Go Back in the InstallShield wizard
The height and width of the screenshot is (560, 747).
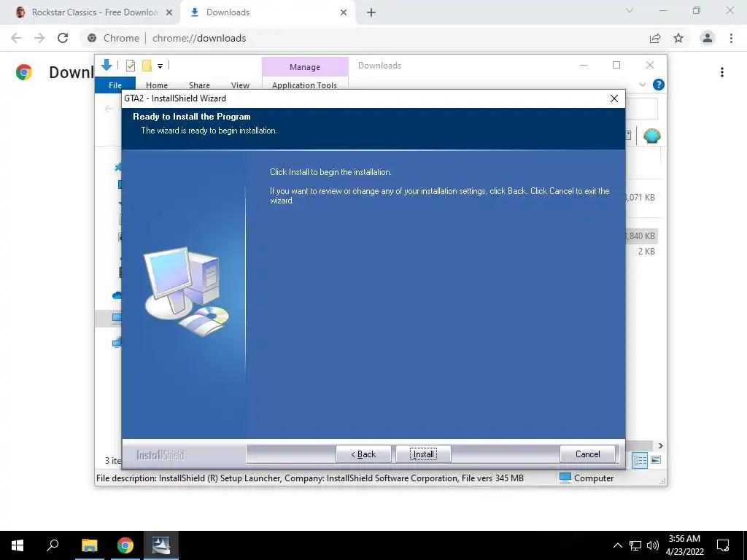pos(363,454)
